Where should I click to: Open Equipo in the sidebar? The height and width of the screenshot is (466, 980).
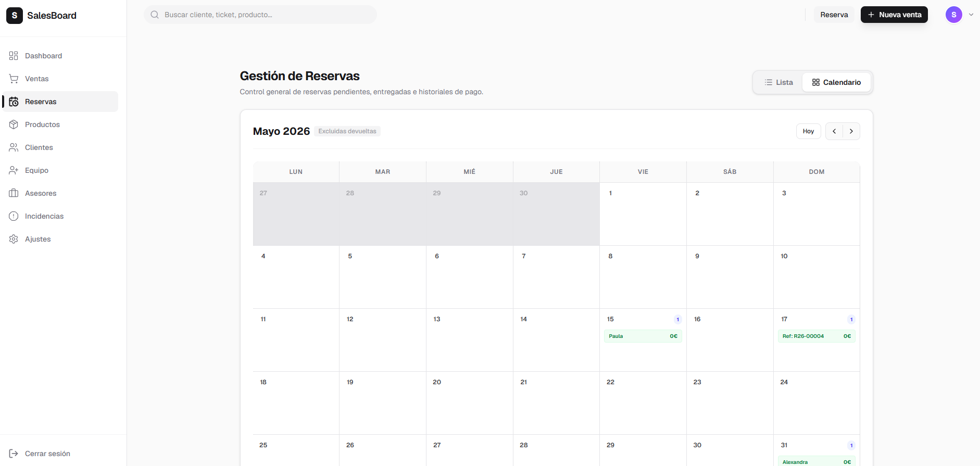[60, 170]
